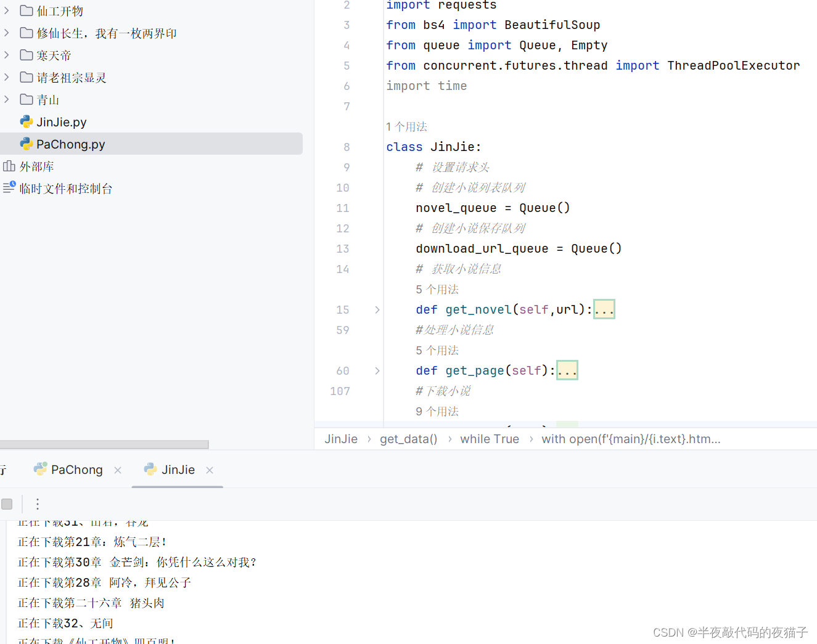Expand the 修仙长生，我有一枚两界印 folder chevron

tap(7, 33)
